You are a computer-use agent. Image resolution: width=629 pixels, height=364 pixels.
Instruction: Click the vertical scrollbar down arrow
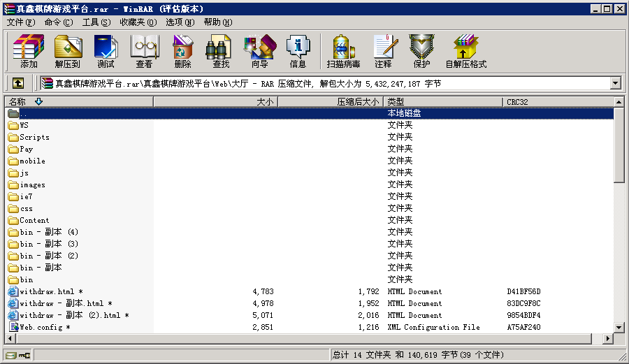point(619,327)
